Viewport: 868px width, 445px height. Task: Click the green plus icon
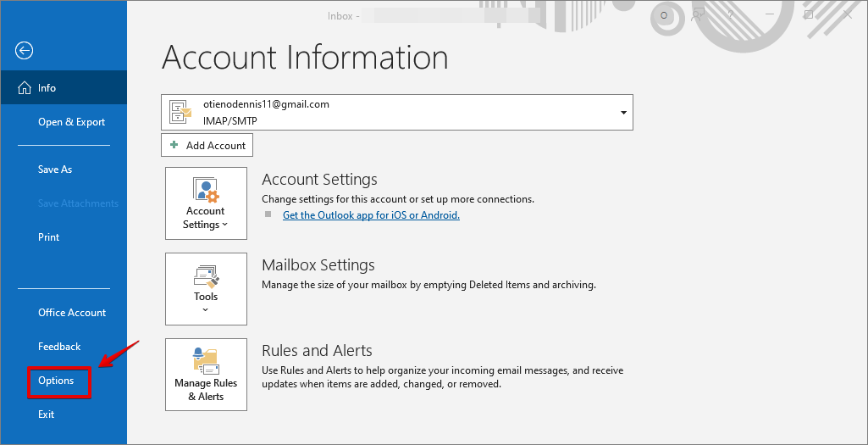point(174,145)
